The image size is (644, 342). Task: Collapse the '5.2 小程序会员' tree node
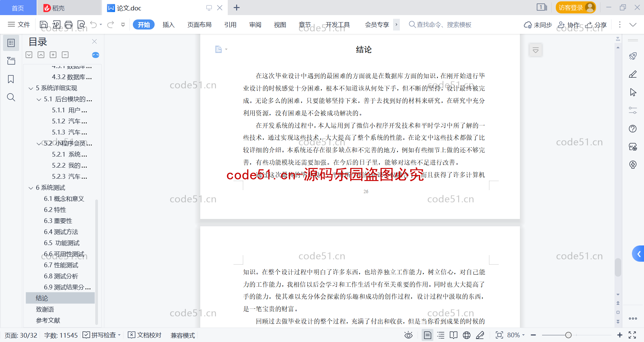(x=39, y=144)
